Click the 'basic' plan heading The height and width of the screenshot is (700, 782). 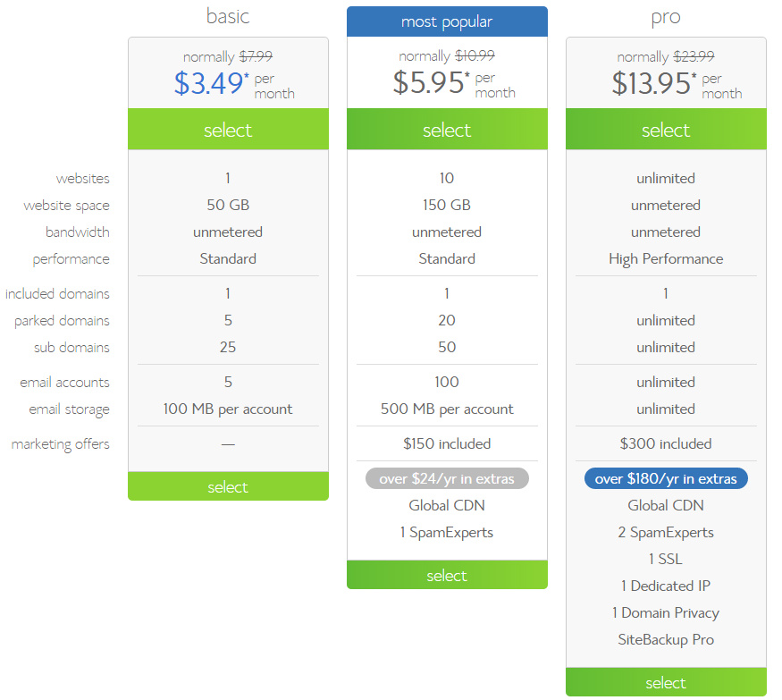point(228,16)
